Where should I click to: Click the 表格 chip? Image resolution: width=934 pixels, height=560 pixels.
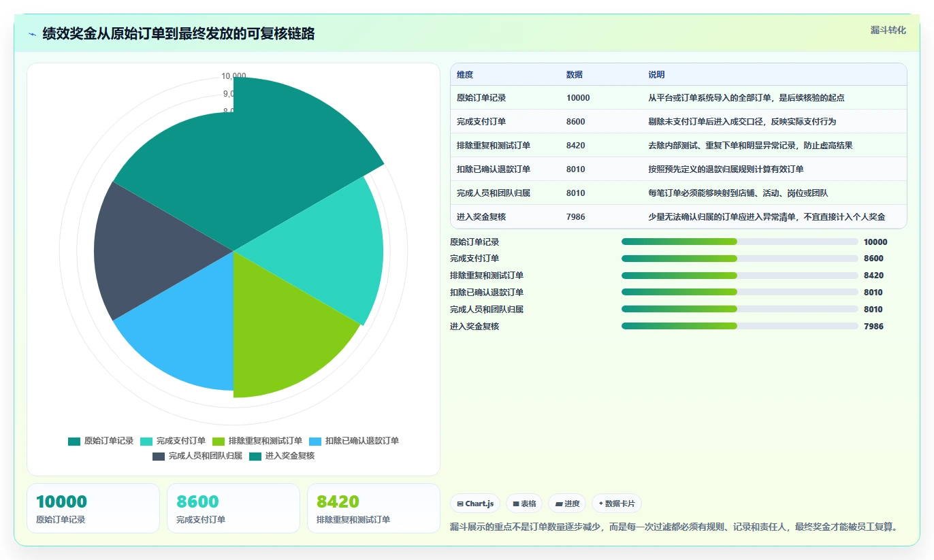point(524,504)
